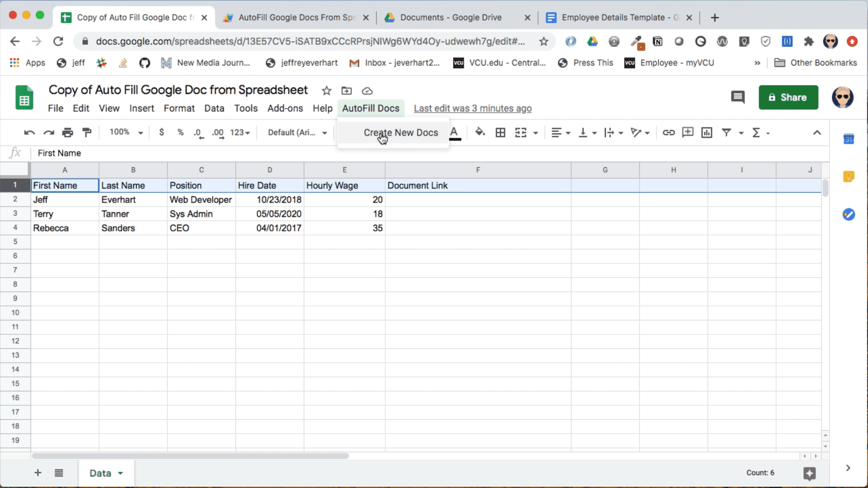Click the insert link icon
The width and height of the screenshot is (868, 488).
tap(668, 132)
